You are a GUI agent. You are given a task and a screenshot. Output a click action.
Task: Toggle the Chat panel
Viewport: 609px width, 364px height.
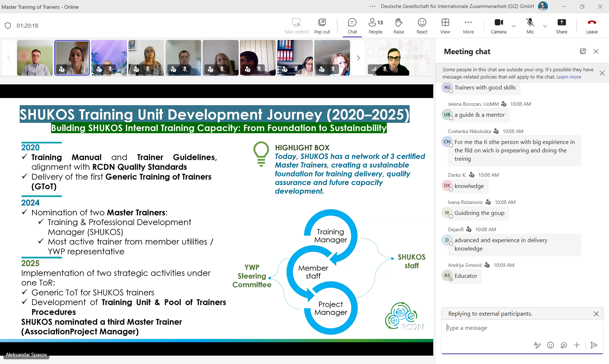pyautogui.click(x=352, y=26)
